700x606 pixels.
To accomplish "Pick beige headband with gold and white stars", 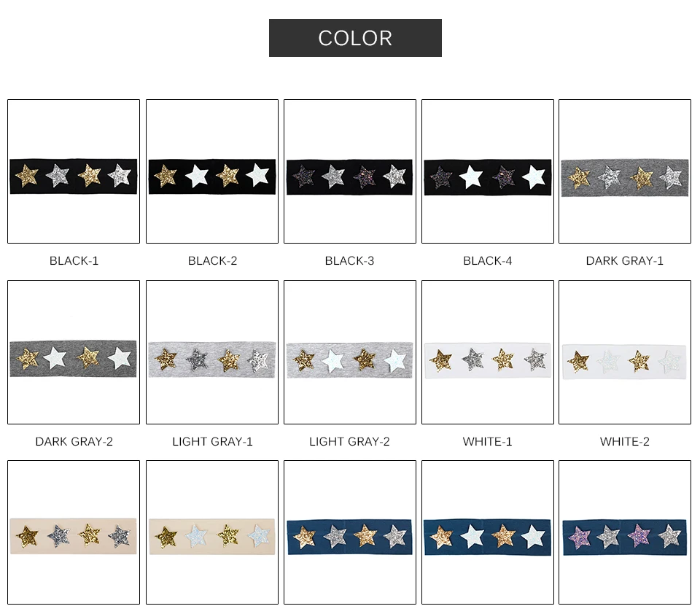I will 212,532.
